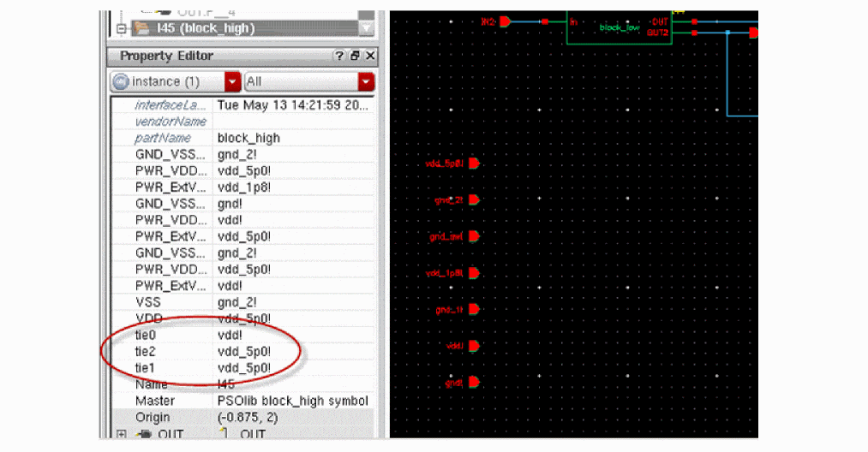The image size is (868, 452).
Task: Click the Tue May 13 14:21:59 value
Action: (x=292, y=105)
